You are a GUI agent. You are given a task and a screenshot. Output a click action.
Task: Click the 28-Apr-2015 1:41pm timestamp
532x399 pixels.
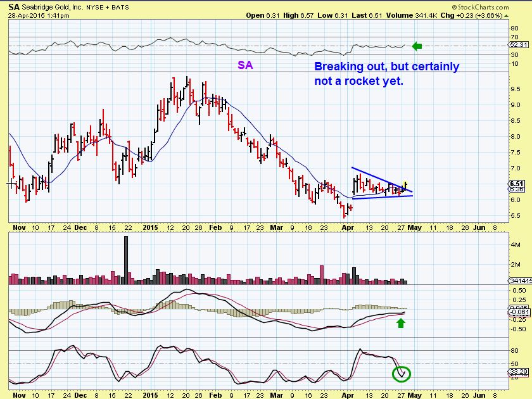pyautogui.click(x=39, y=16)
